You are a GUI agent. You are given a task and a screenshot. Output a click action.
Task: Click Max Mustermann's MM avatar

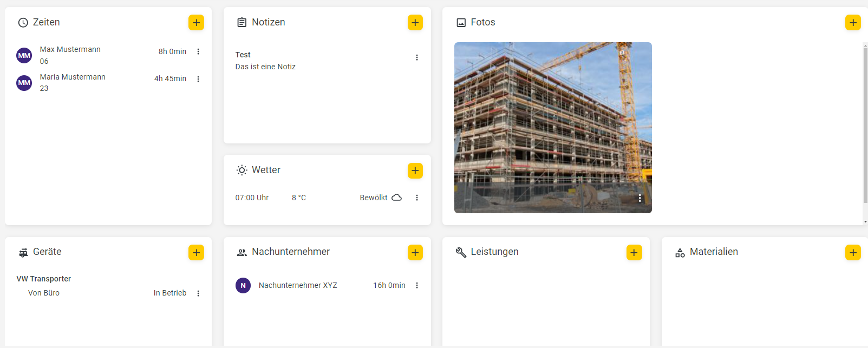point(24,55)
